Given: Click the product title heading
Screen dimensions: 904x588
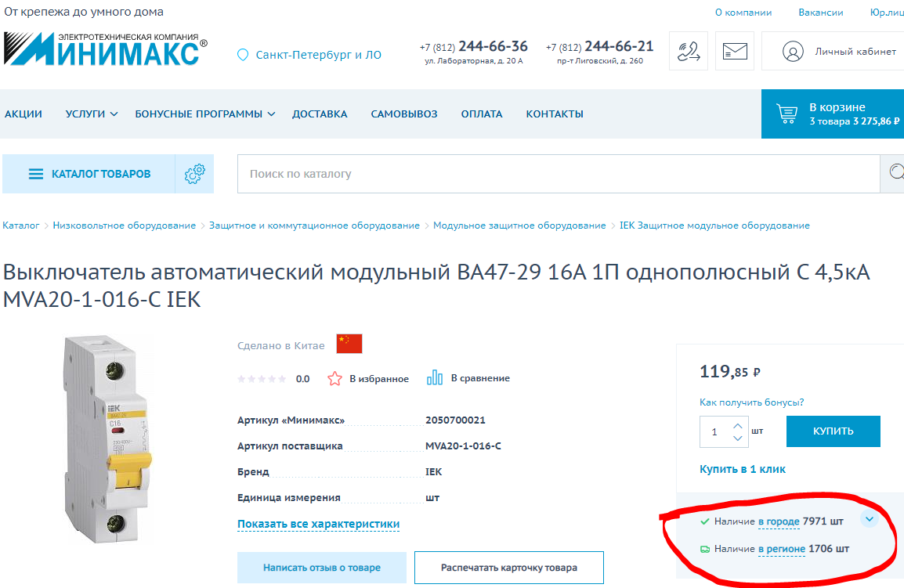Looking at the screenshot, I should (436, 285).
